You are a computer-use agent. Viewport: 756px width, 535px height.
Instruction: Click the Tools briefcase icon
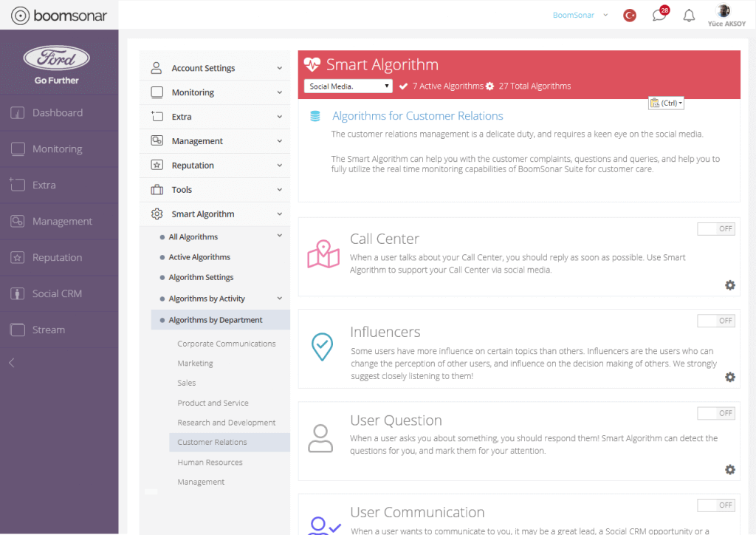(x=157, y=190)
